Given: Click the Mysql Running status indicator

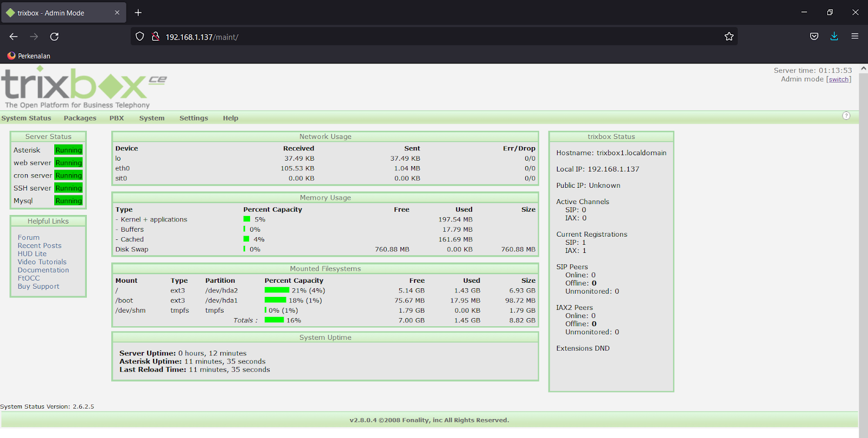Looking at the screenshot, I should tap(68, 200).
